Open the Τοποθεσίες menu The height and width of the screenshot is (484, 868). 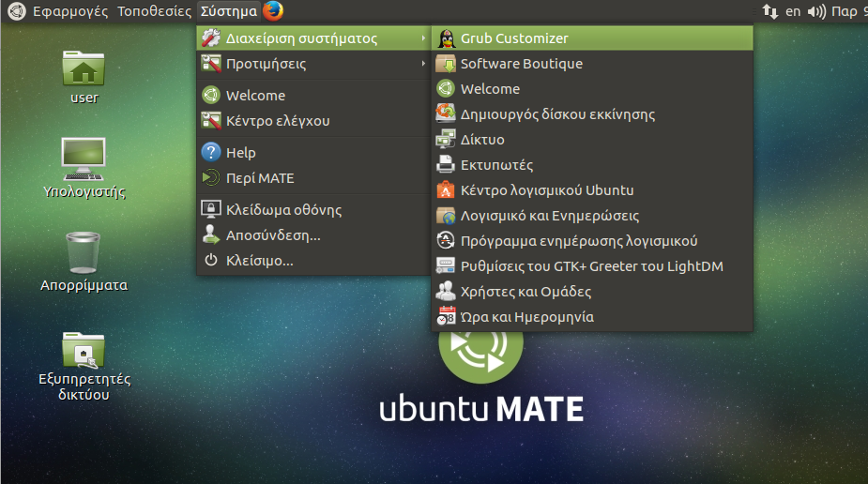coord(155,12)
